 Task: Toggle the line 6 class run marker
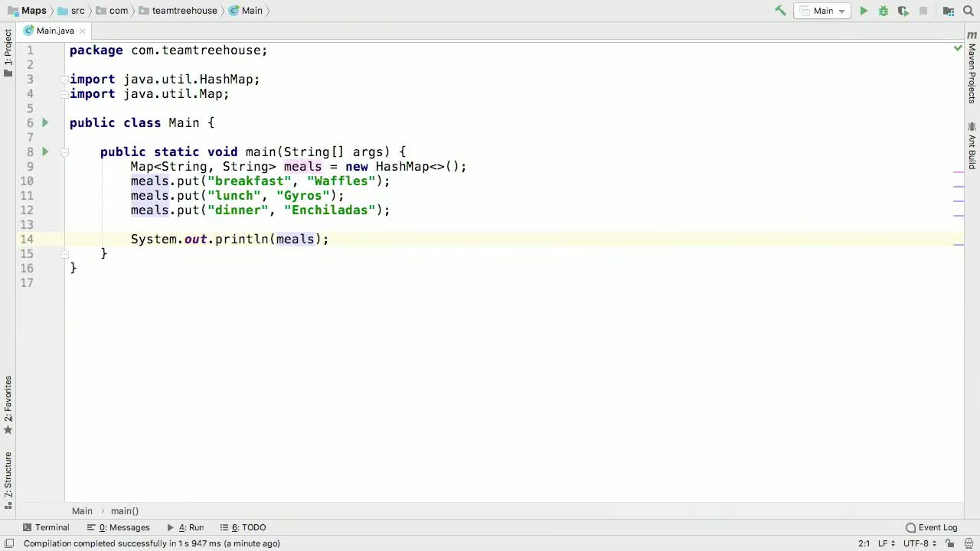(x=44, y=122)
